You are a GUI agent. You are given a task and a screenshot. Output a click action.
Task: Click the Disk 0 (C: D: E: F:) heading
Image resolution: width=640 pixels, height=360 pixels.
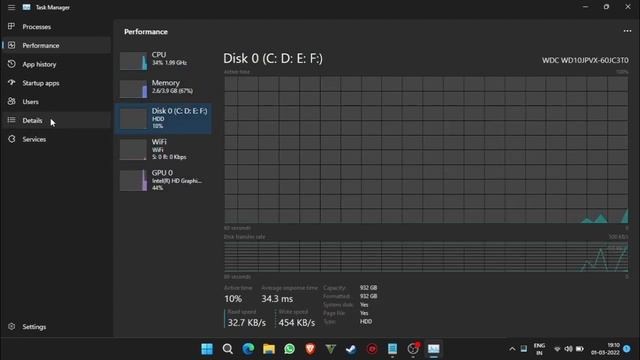(x=273, y=58)
